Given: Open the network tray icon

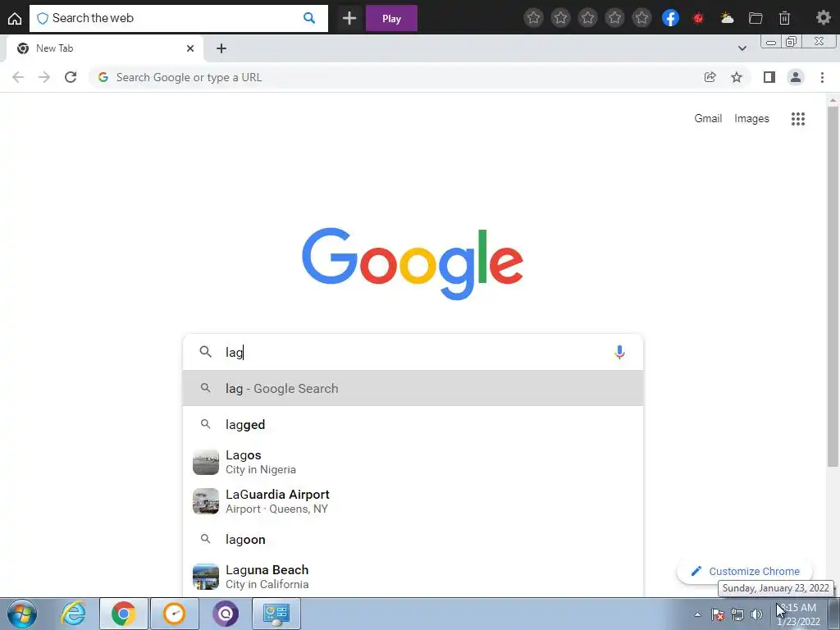Looking at the screenshot, I should point(737,614).
